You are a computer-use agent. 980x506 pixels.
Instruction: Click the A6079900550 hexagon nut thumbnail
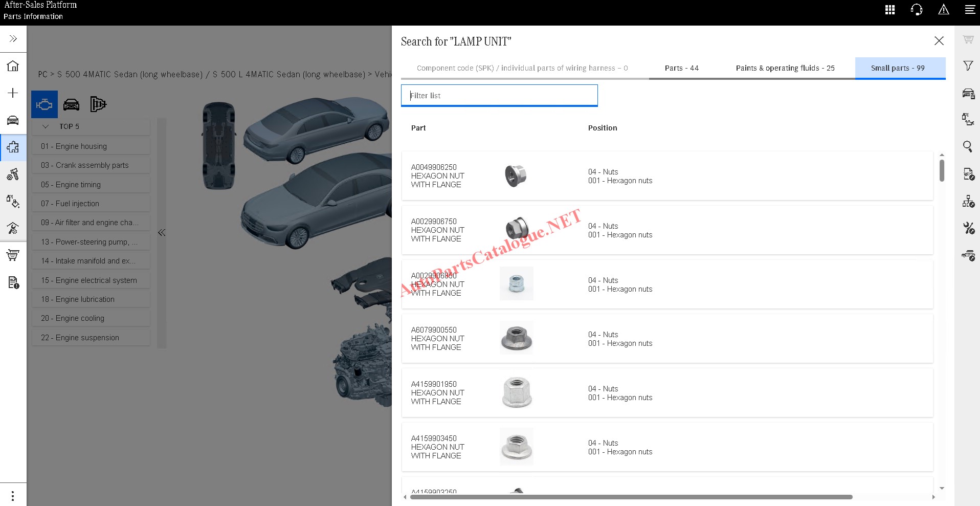[516, 338]
